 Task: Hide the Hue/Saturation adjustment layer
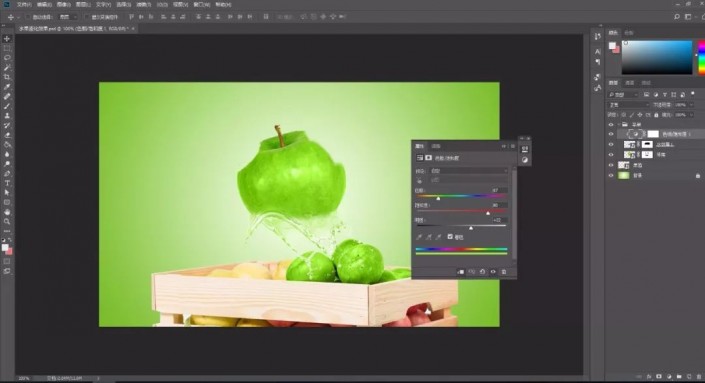coord(611,134)
